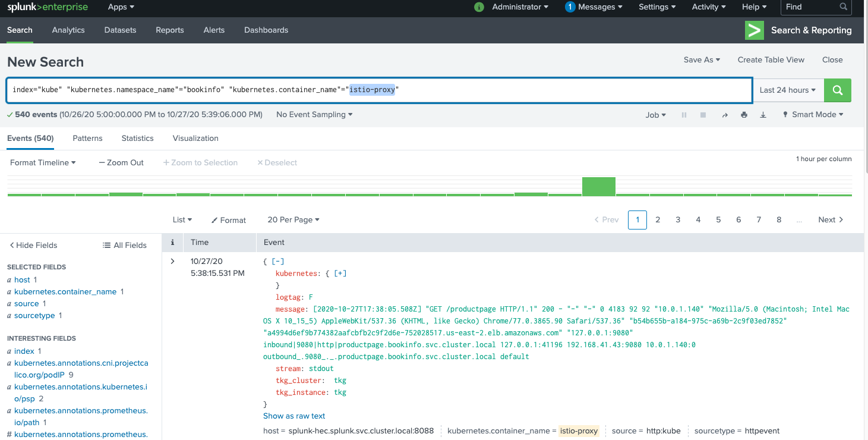Click the tallest green timeline bar

[598, 187]
